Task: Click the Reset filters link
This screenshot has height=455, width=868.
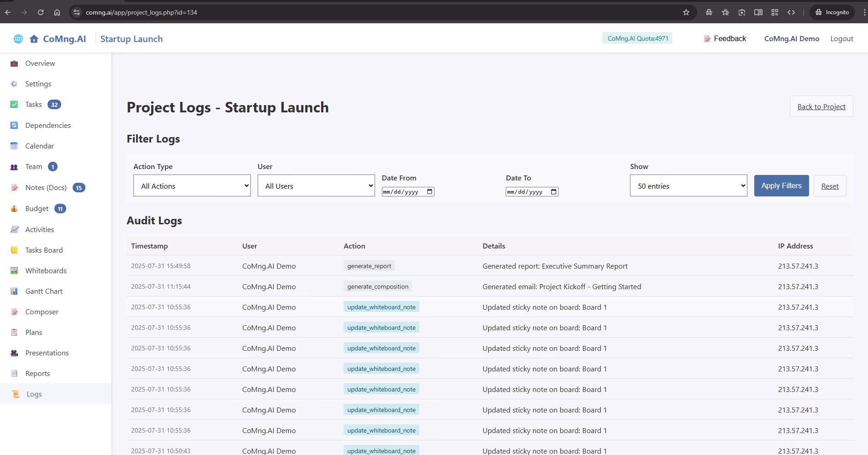Action: point(830,186)
